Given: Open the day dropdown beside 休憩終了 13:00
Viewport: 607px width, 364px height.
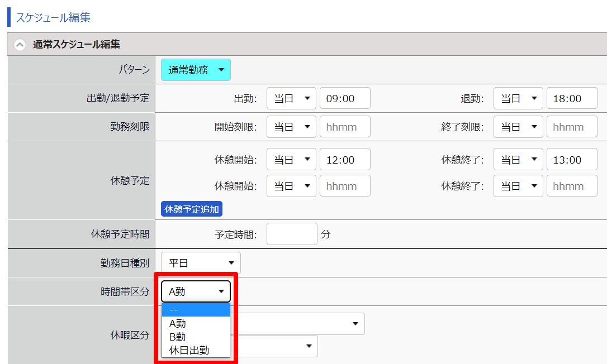Looking at the screenshot, I should click(518, 159).
